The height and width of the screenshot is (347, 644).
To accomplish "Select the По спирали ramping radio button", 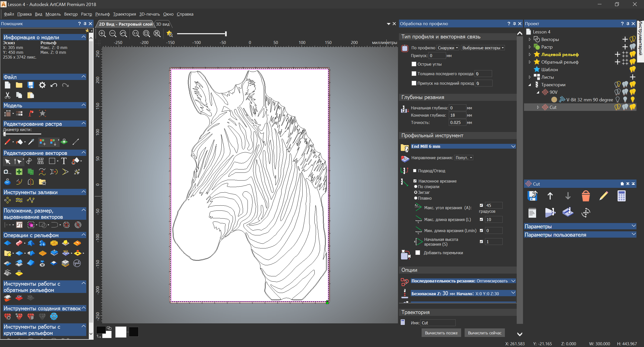I will coord(416,187).
